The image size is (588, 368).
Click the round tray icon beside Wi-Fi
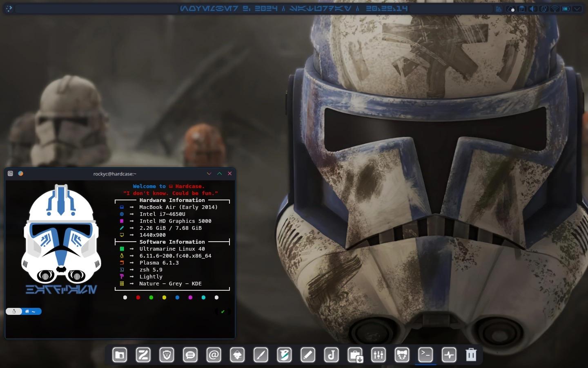tap(544, 9)
